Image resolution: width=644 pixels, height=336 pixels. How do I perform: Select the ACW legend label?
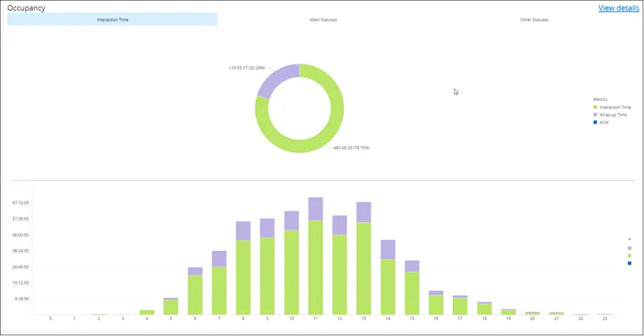pyautogui.click(x=604, y=123)
